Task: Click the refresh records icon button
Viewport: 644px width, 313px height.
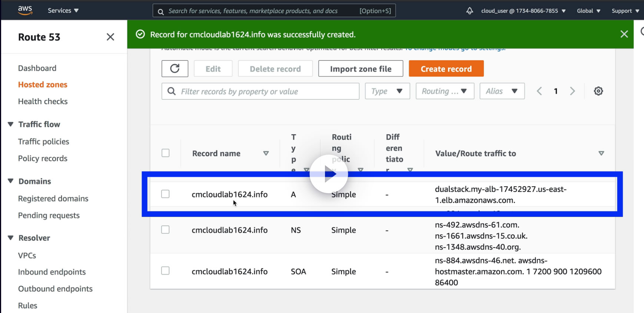Action: (175, 69)
